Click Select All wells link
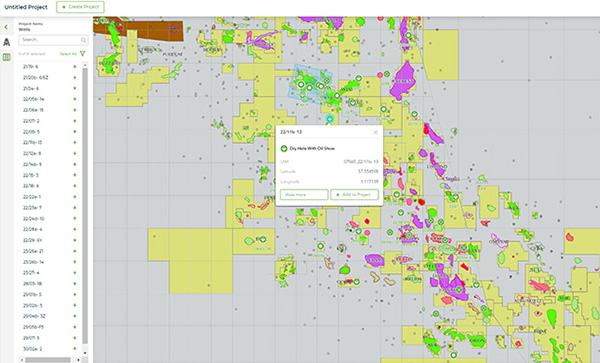 click(68, 54)
